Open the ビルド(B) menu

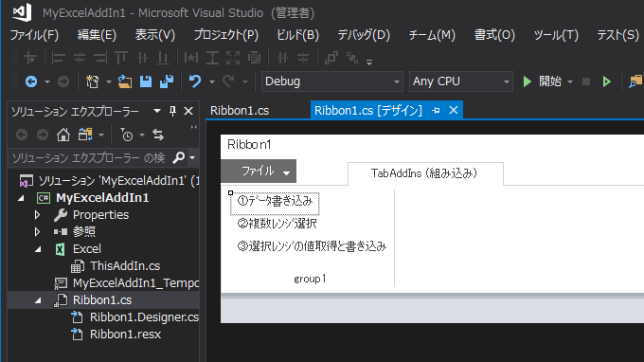click(x=297, y=35)
